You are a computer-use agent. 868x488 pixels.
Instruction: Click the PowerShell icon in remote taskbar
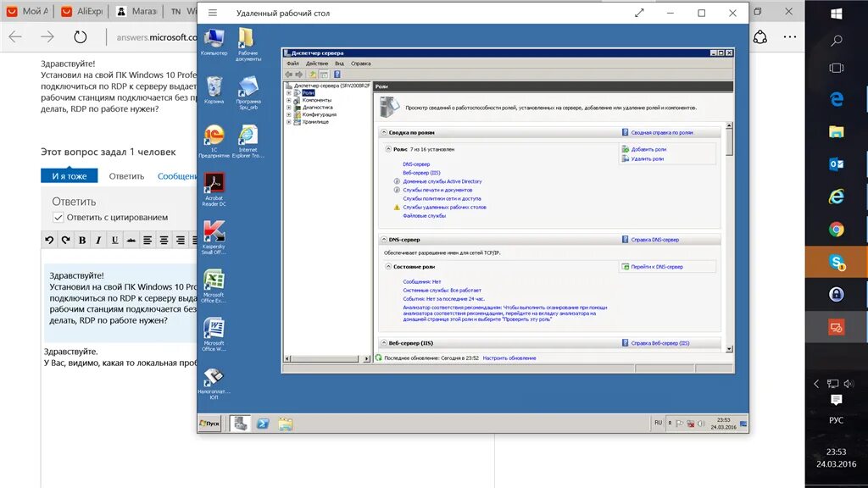coord(263,424)
